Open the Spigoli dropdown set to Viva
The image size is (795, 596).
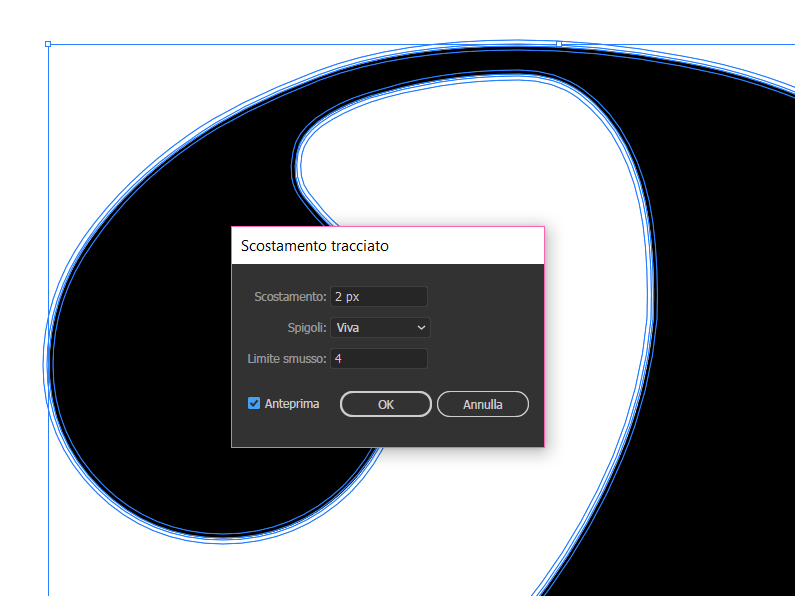click(x=380, y=327)
